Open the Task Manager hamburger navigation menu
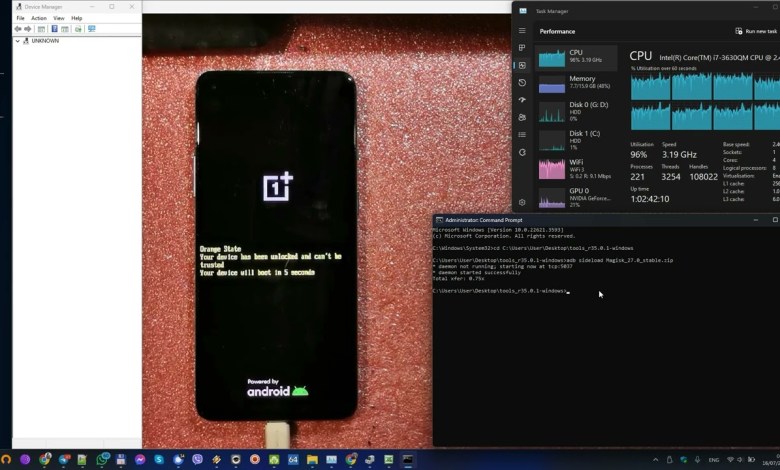Screen dimensions: 780x470 [522, 31]
